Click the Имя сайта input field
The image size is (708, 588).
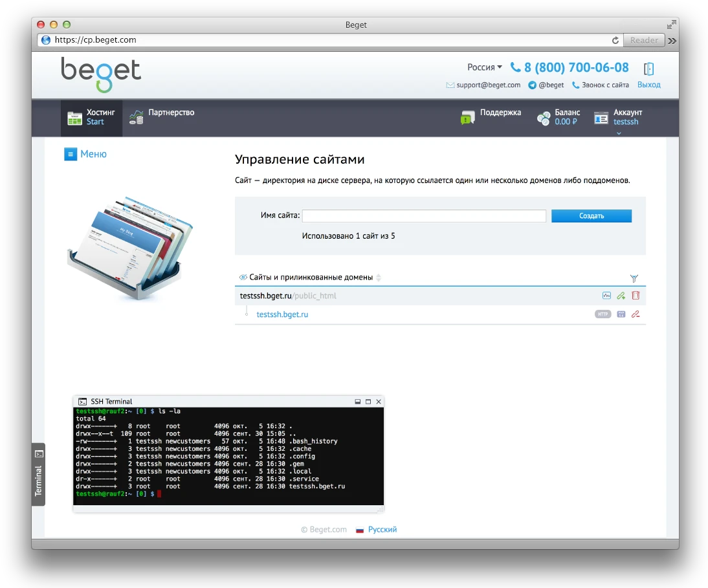[x=424, y=216]
